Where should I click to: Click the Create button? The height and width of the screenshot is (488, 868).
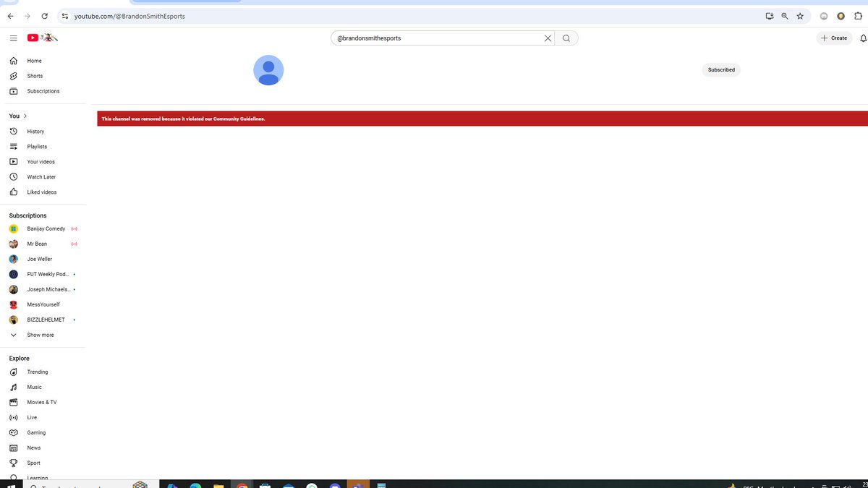[834, 38]
